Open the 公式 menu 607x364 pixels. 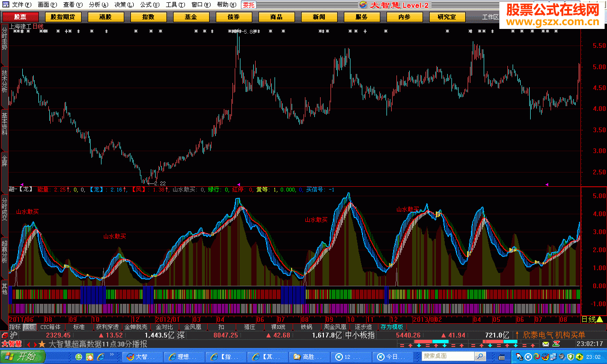point(148,5)
